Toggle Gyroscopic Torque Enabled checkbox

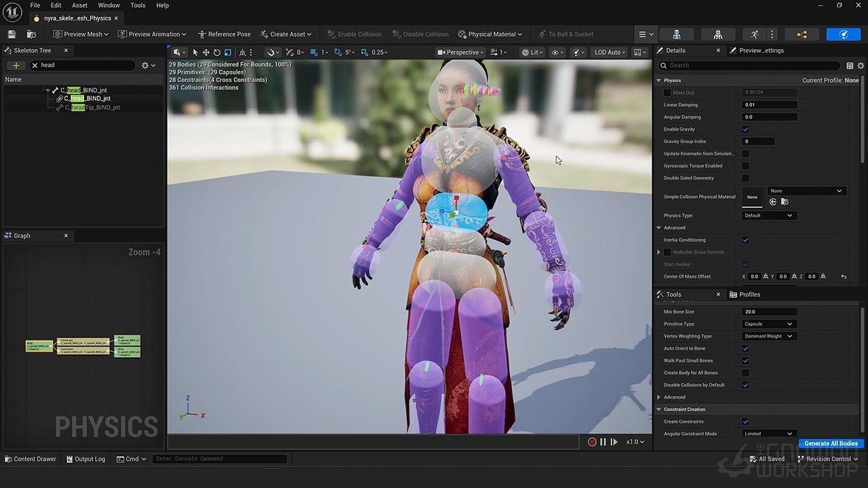coord(745,166)
